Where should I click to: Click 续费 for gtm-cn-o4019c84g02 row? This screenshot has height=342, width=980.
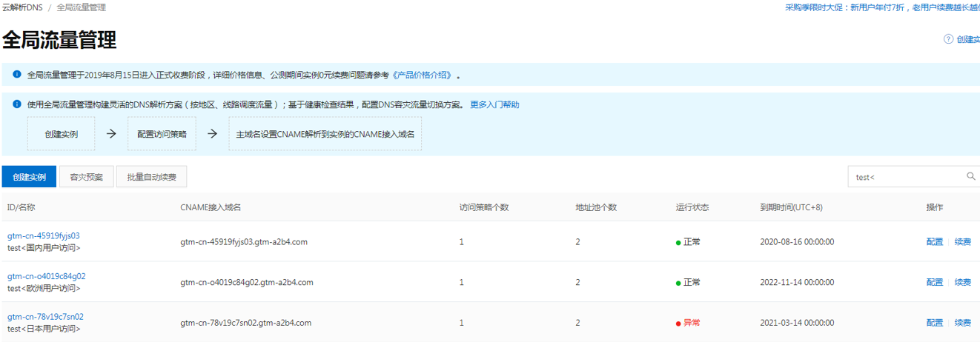(x=963, y=282)
